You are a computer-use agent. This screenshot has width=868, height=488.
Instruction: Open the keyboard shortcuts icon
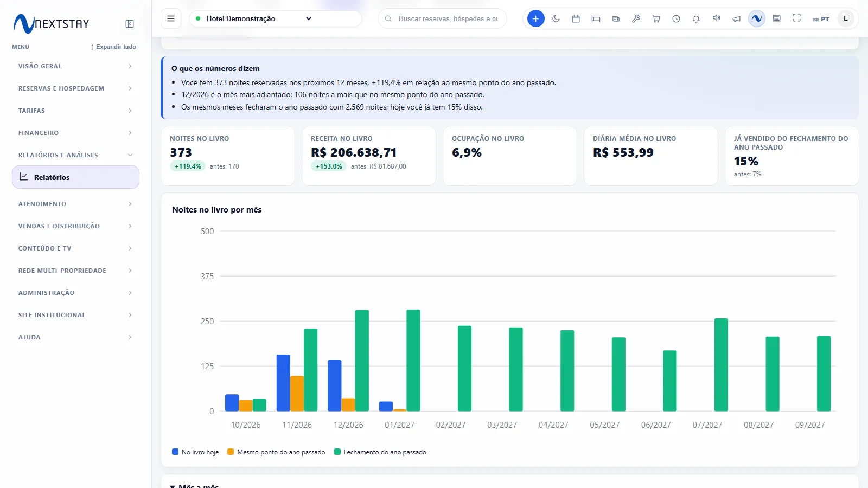(x=776, y=18)
